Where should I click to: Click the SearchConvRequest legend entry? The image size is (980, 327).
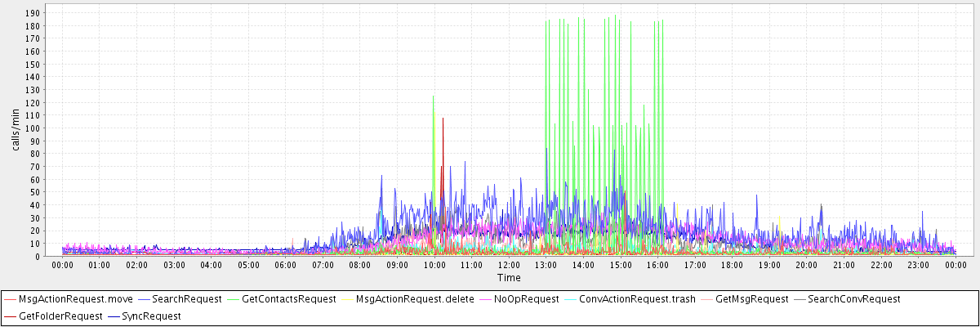point(853,299)
